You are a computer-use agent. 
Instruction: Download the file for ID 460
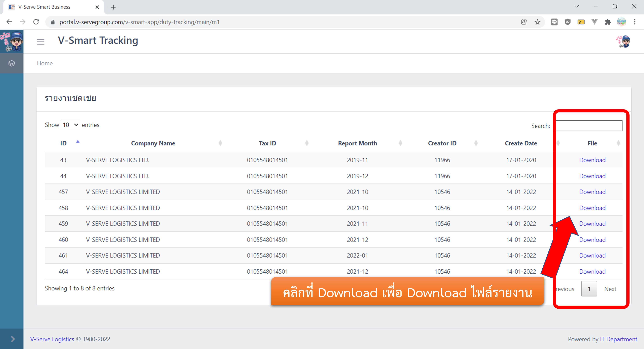592,240
